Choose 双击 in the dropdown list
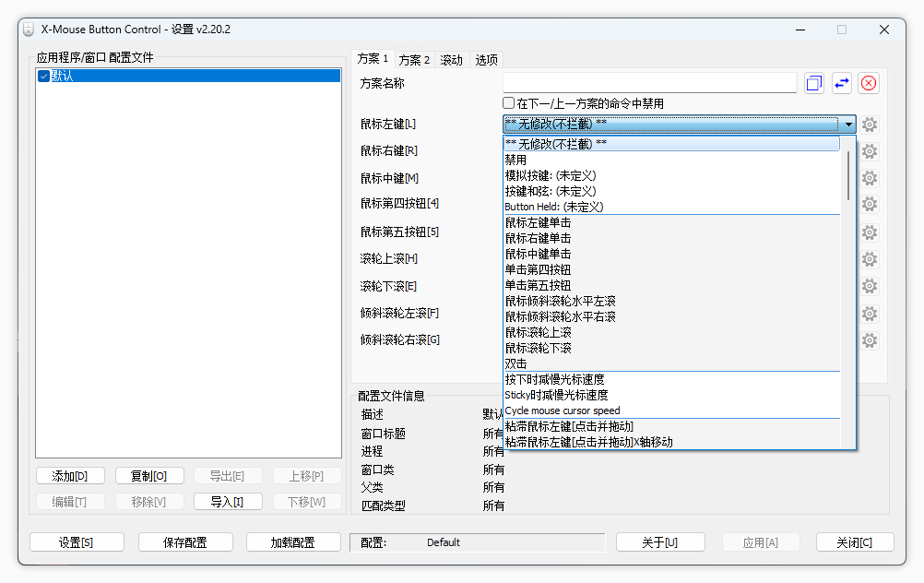 click(x=515, y=363)
